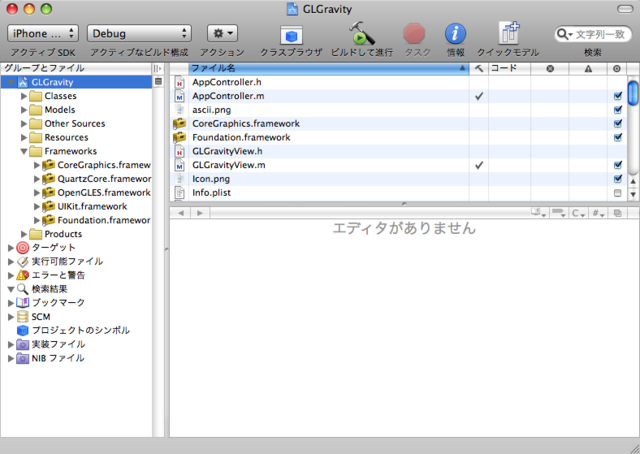
Task: Click the Implementation Files (実装ファイル) smart folder icon
Action: [22, 345]
